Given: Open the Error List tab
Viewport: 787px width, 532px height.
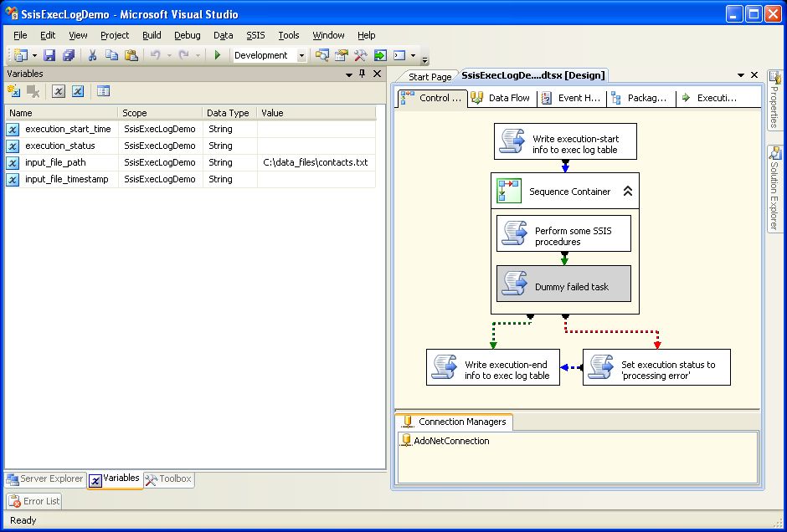Looking at the screenshot, I should 34,501.
